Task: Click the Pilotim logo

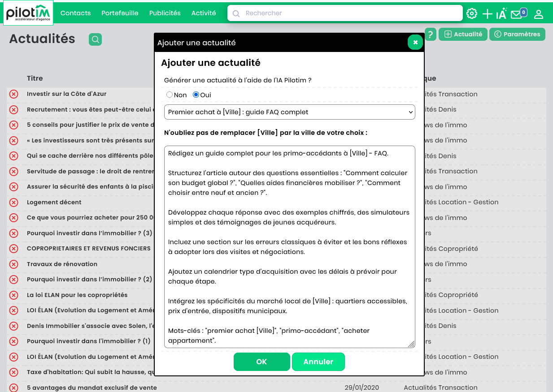Action: (x=28, y=13)
